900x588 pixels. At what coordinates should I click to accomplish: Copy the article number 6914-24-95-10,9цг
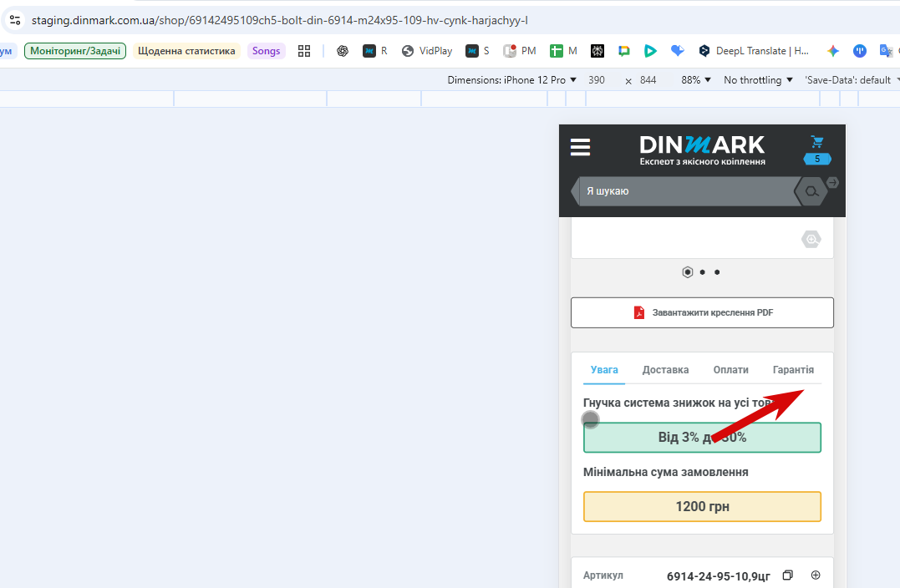tap(787, 575)
